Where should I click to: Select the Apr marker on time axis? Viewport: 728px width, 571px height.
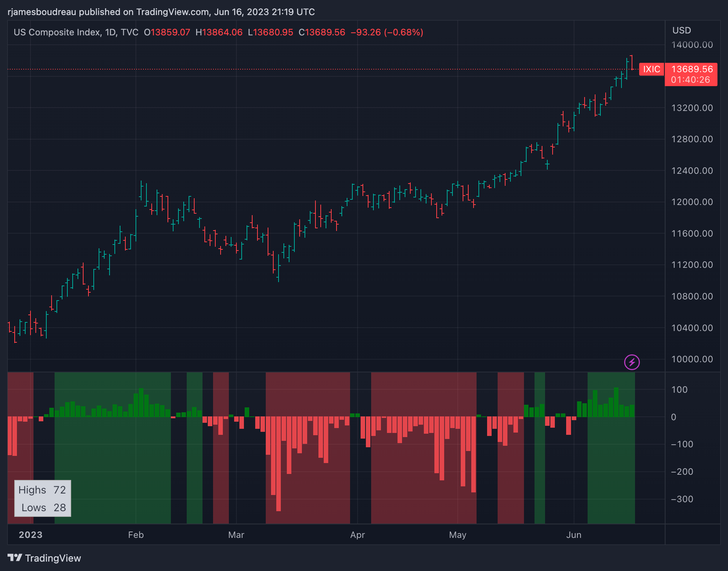[357, 535]
